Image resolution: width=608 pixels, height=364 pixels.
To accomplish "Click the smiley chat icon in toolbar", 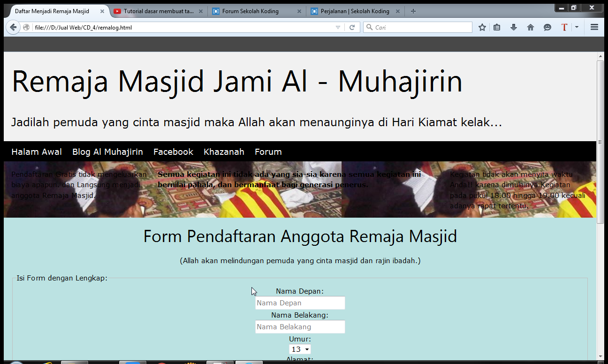I will point(547,27).
